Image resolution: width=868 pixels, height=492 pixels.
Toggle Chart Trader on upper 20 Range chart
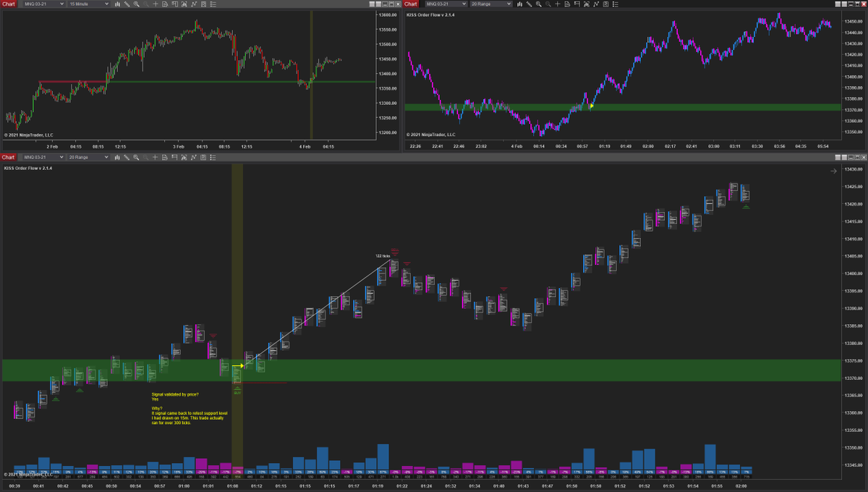tap(577, 4)
